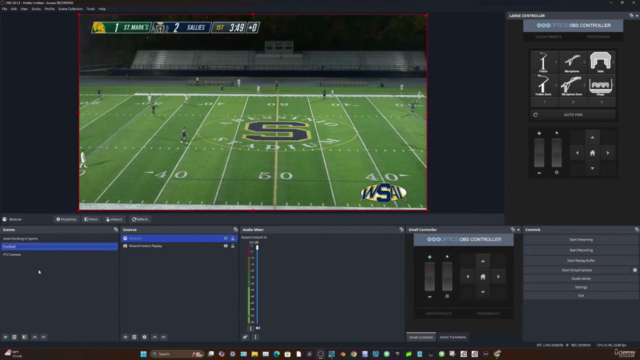Image resolution: width=640 pixels, height=360 pixels.
Task: Pan camera right in Small Controller
Action: coord(498,277)
